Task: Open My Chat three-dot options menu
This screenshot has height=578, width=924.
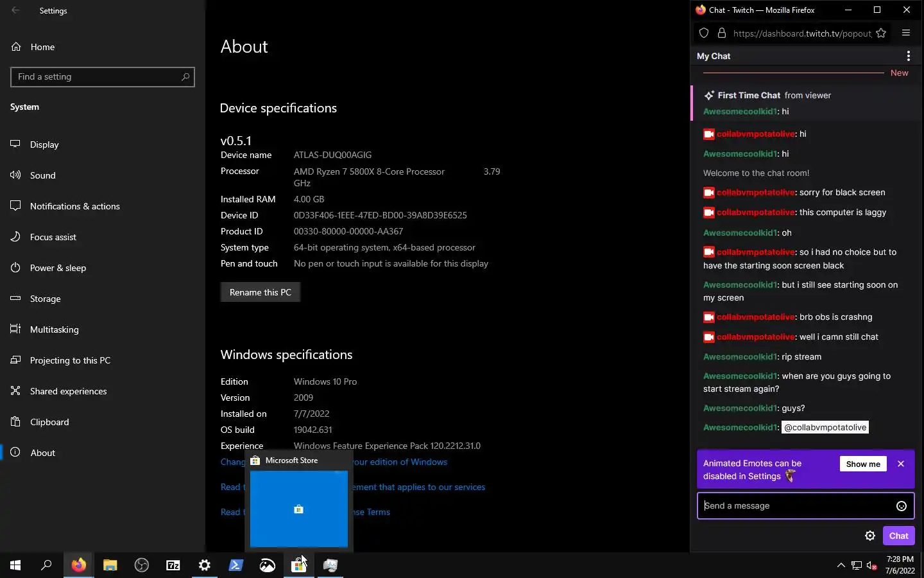Action: tap(909, 57)
